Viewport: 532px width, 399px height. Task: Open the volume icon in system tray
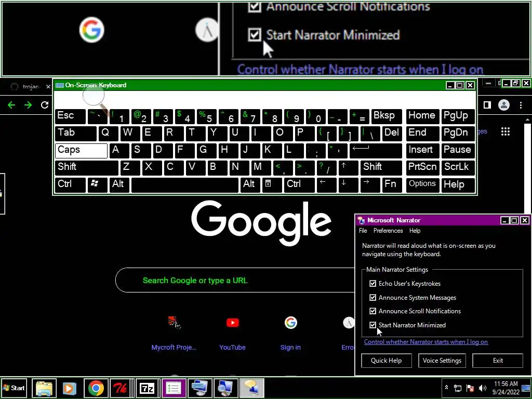point(482,388)
